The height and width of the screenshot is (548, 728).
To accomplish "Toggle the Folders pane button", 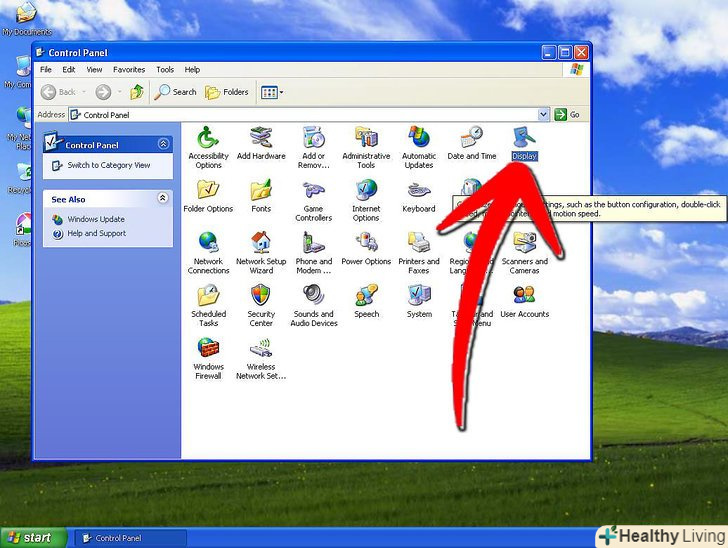I will [x=227, y=92].
